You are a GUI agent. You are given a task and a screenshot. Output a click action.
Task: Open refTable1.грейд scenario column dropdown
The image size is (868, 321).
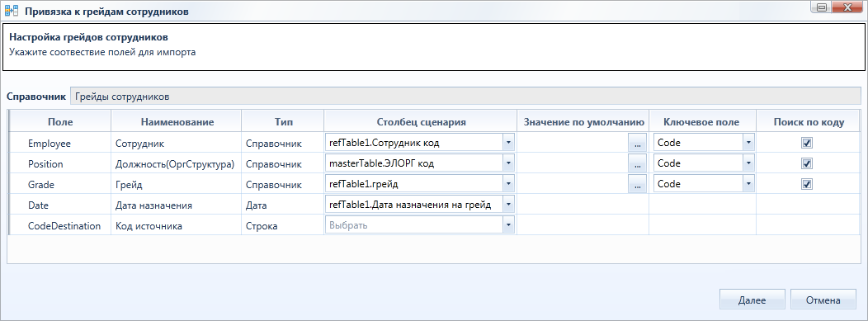[509, 184]
